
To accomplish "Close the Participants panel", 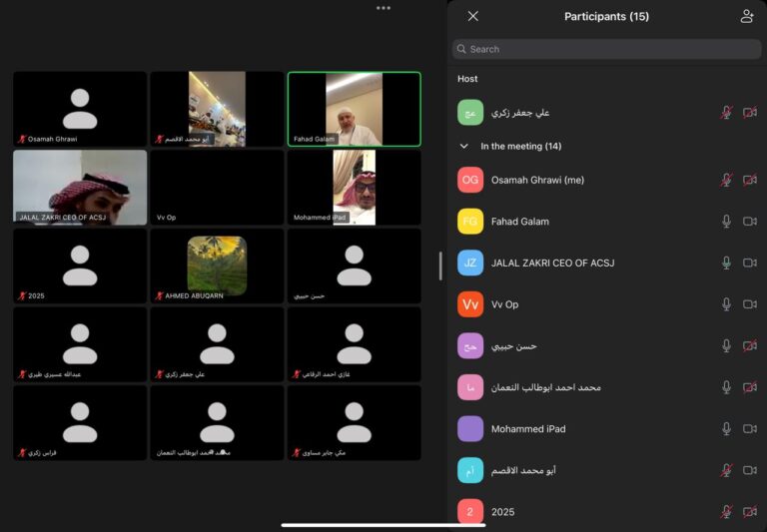I will (x=473, y=16).
